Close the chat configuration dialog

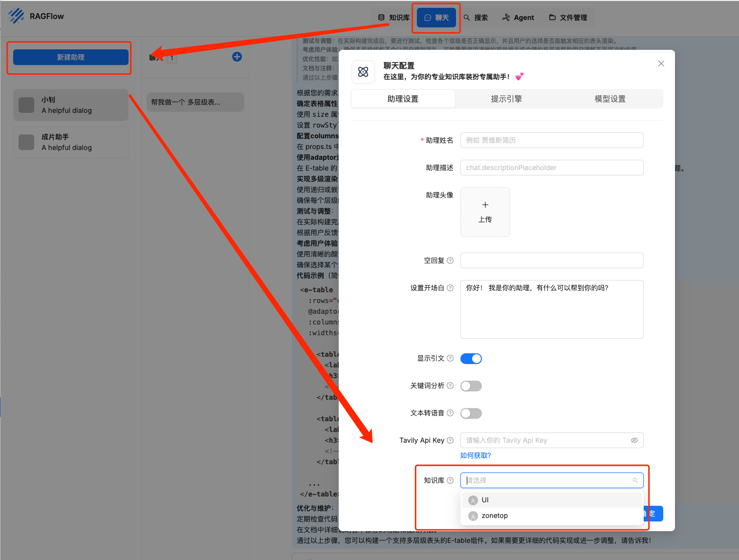tap(661, 64)
